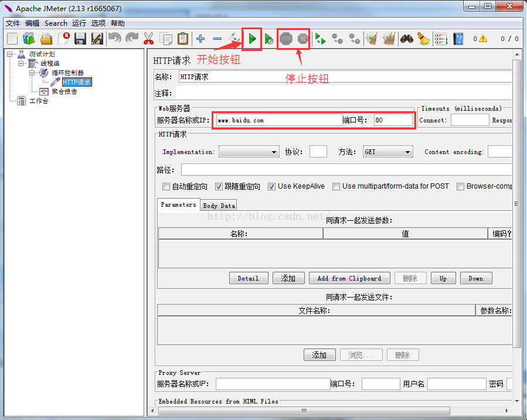Enable Use multipart/form-data for POST
527x420 pixels.
[336, 186]
